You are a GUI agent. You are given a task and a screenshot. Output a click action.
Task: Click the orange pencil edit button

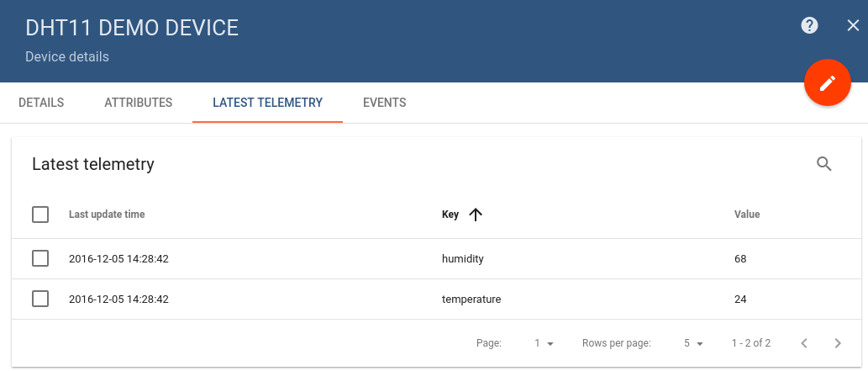pyautogui.click(x=828, y=83)
